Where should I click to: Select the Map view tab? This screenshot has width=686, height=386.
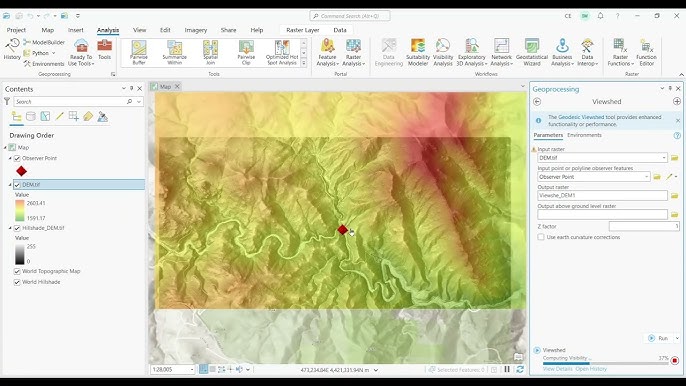pyautogui.click(x=165, y=87)
